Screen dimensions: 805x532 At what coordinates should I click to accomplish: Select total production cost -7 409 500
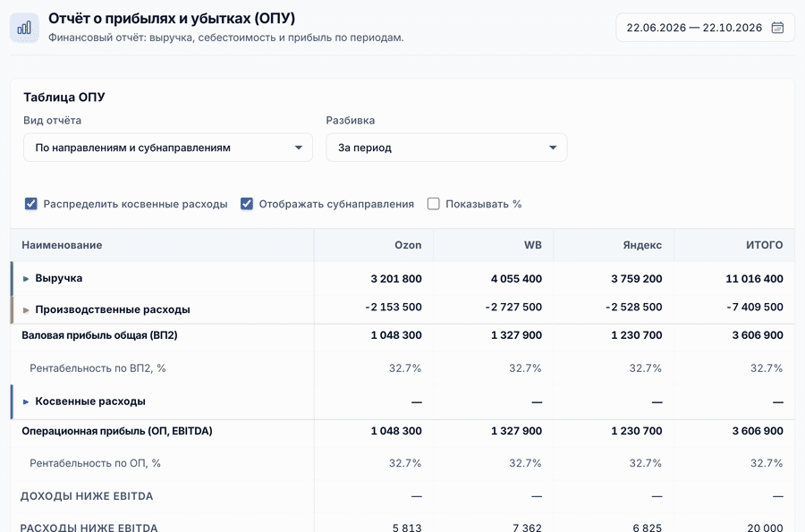755,307
